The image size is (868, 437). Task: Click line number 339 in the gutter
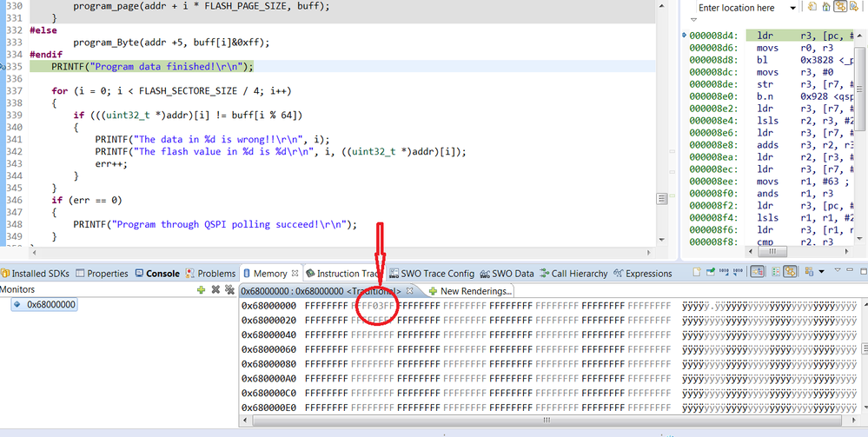[15, 116]
